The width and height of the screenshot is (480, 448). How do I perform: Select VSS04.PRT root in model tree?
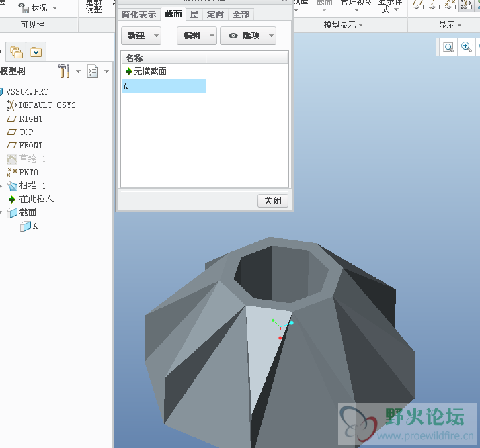27,92
